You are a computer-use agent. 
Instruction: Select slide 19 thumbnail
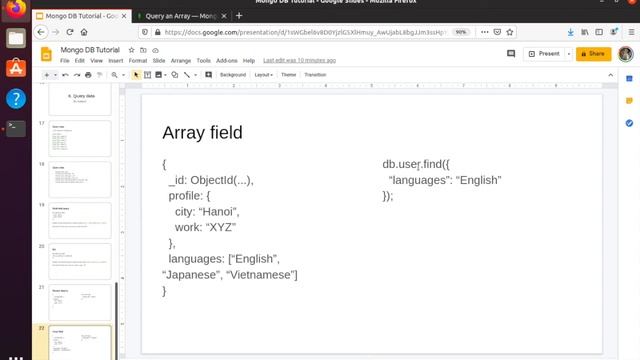pos(80,220)
